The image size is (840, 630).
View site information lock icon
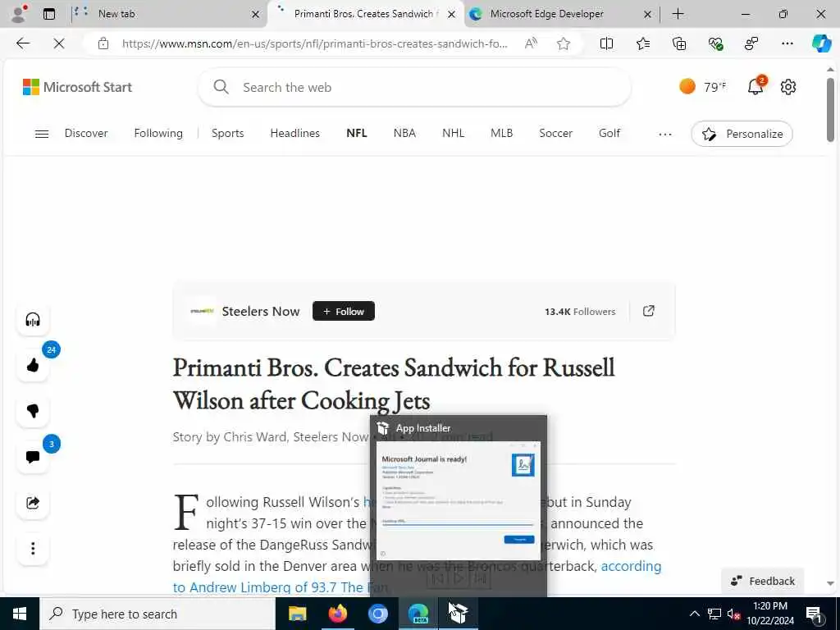pos(103,43)
